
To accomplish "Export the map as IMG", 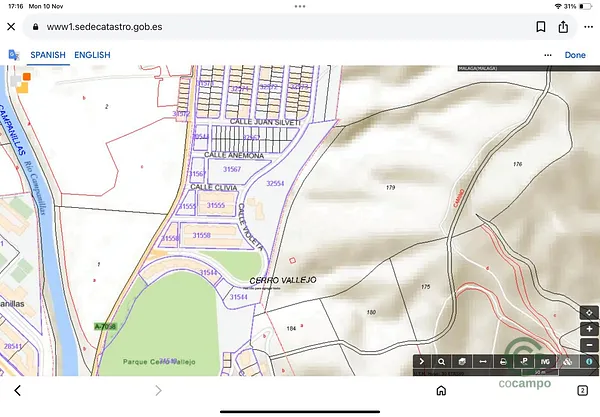I will click(x=545, y=361).
